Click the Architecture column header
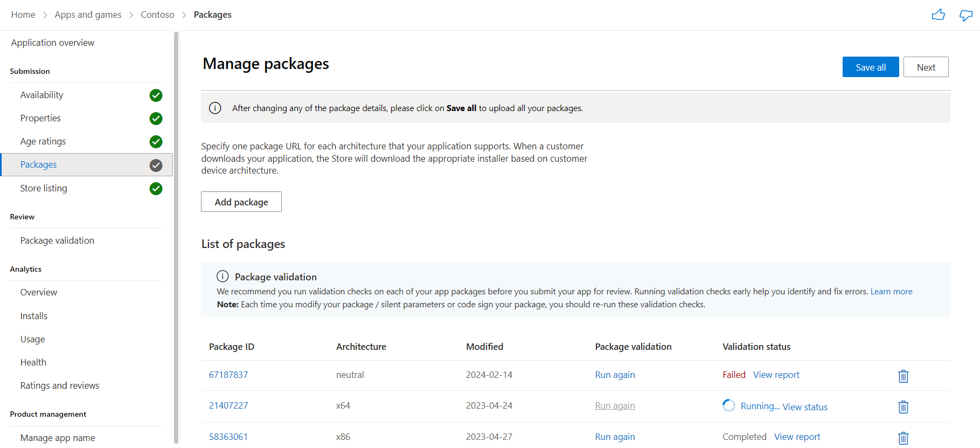 click(x=361, y=347)
